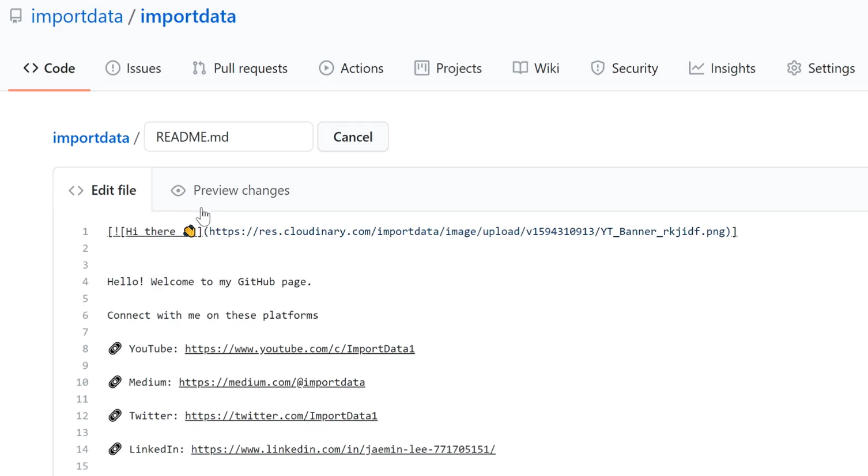Show the Preview changes tab
The height and width of the screenshot is (476, 868).
point(231,190)
